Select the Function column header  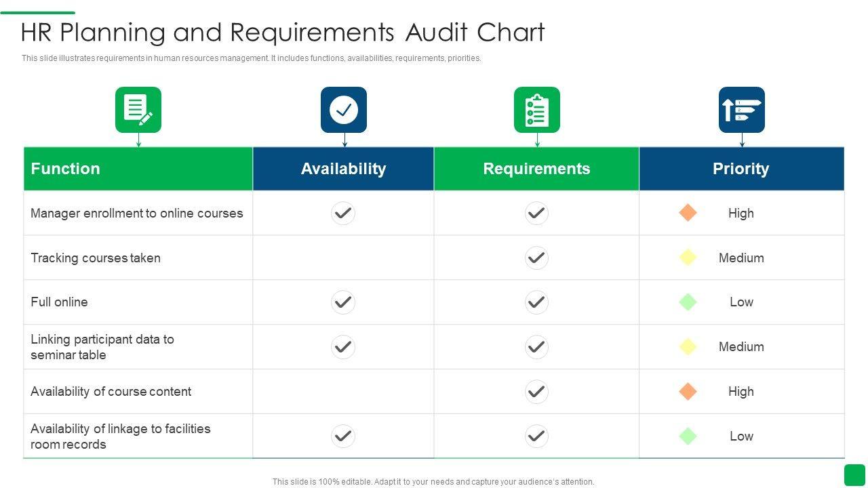[x=138, y=169]
